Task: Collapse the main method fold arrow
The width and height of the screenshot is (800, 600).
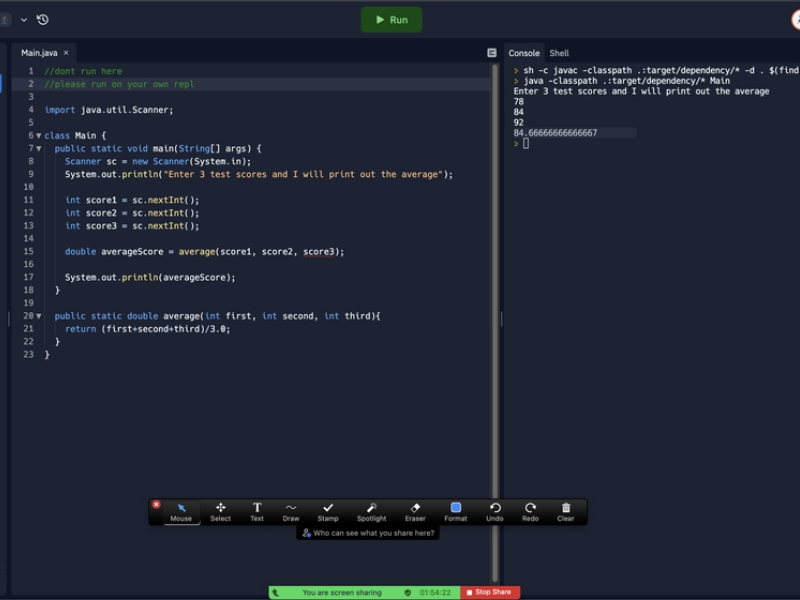Action: tap(39, 148)
